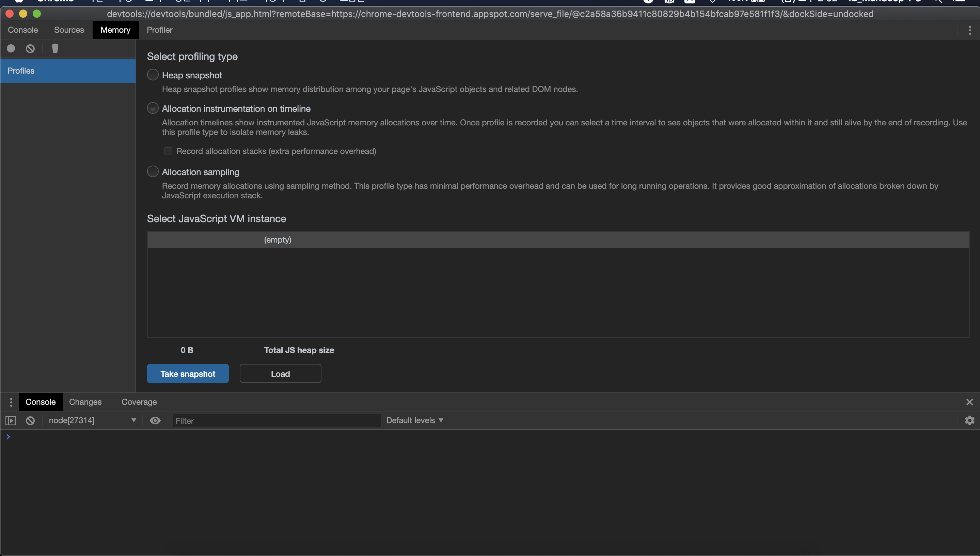980x556 pixels.
Task: Close the bottom drawer panel
Action: (x=969, y=402)
